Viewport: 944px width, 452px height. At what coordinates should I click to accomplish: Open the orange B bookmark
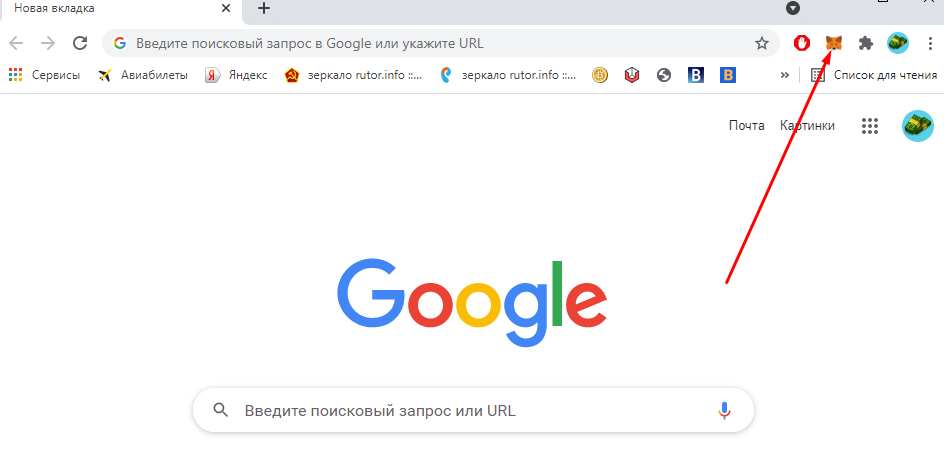point(728,75)
